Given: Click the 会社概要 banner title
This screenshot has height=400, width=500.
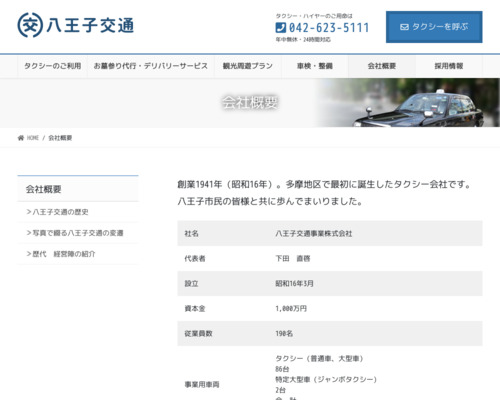Looking at the screenshot, I should [x=250, y=102].
